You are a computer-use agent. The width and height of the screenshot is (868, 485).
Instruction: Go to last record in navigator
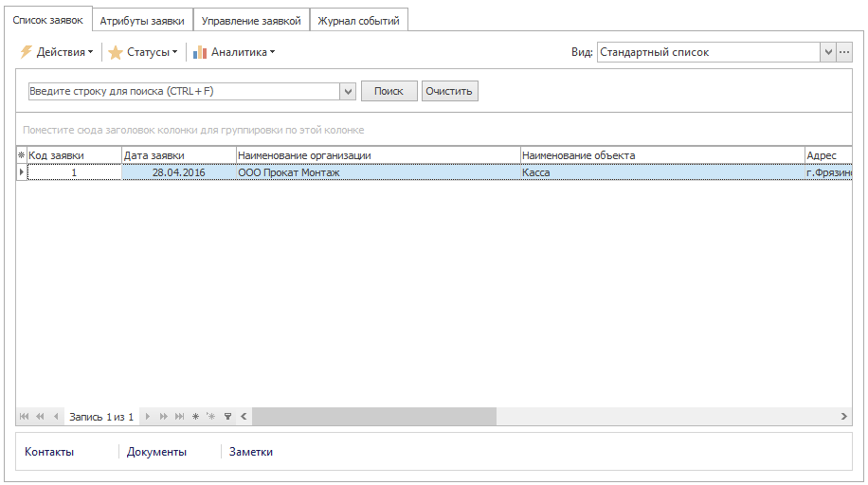pos(179,417)
